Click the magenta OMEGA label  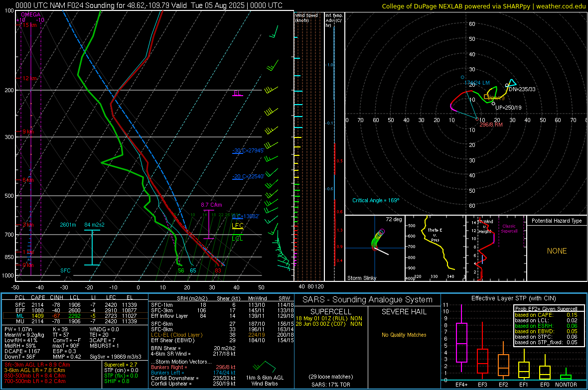[x=31, y=14]
